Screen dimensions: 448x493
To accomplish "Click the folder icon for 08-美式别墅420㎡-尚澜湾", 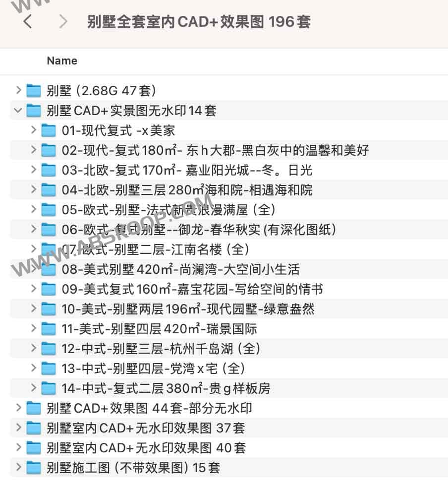I will [48, 269].
